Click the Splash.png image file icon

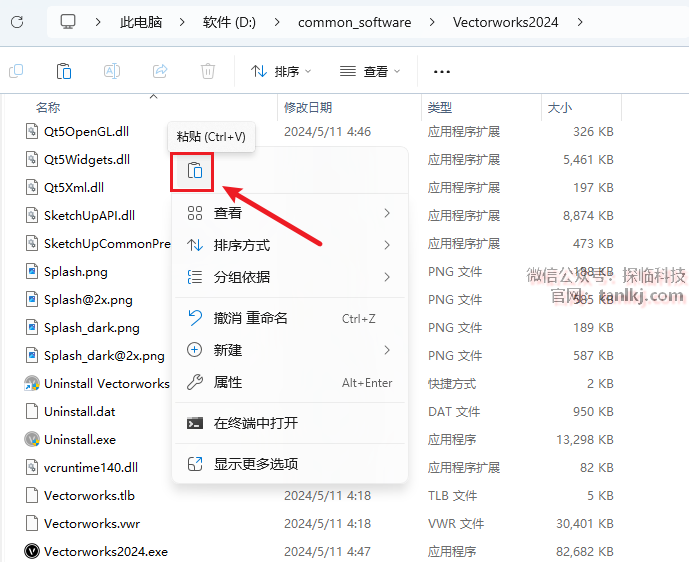(x=32, y=271)
